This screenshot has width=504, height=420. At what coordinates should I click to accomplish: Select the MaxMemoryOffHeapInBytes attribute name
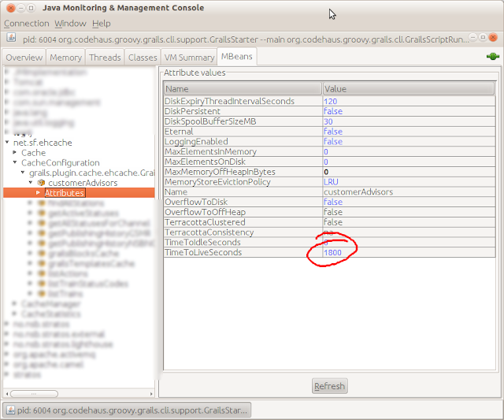coord(220,172)
